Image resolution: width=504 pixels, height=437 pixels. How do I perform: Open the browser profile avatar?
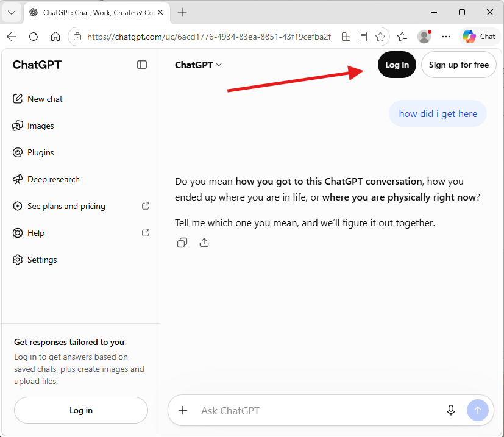[x=424, y=37]
